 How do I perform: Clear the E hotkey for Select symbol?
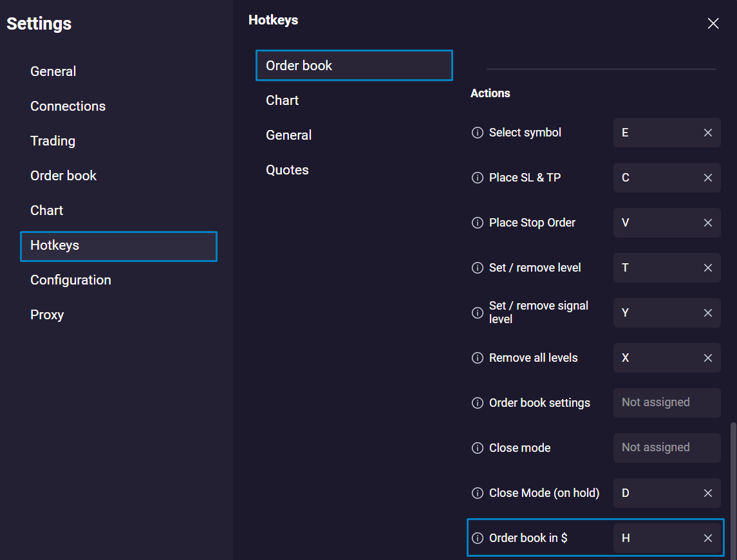coord(708,133)
